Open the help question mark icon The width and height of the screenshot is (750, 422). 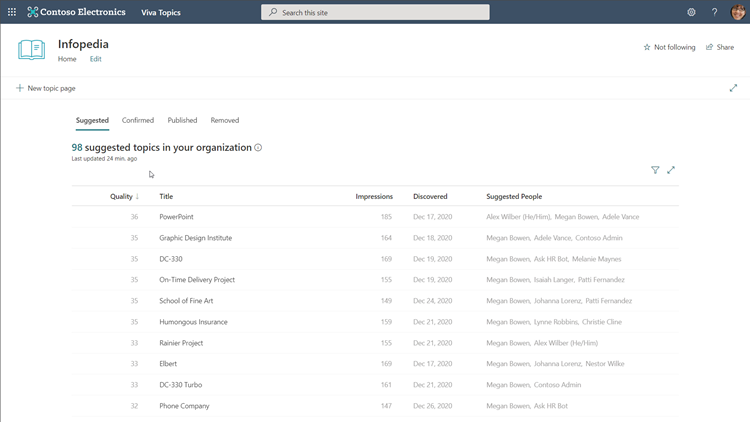pos(714,12)
